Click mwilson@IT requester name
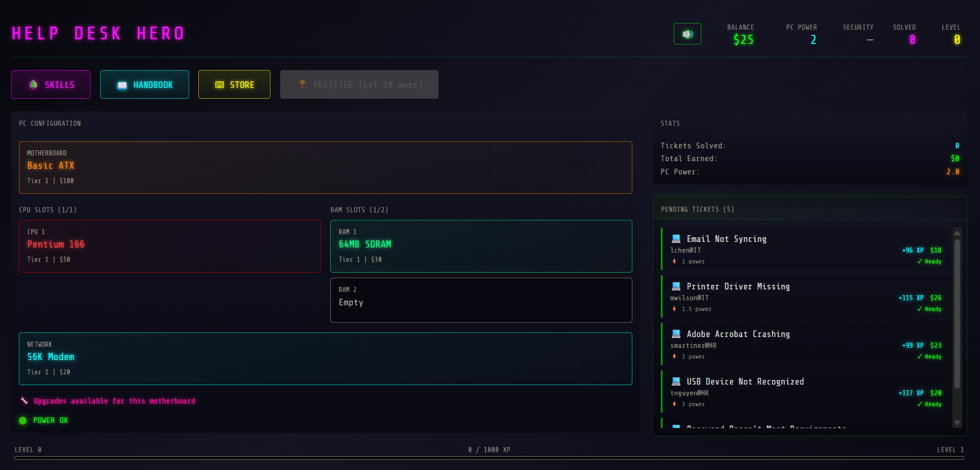Viewport: 980px width, 470px height. pyautogui.click(x=689, y=298)
